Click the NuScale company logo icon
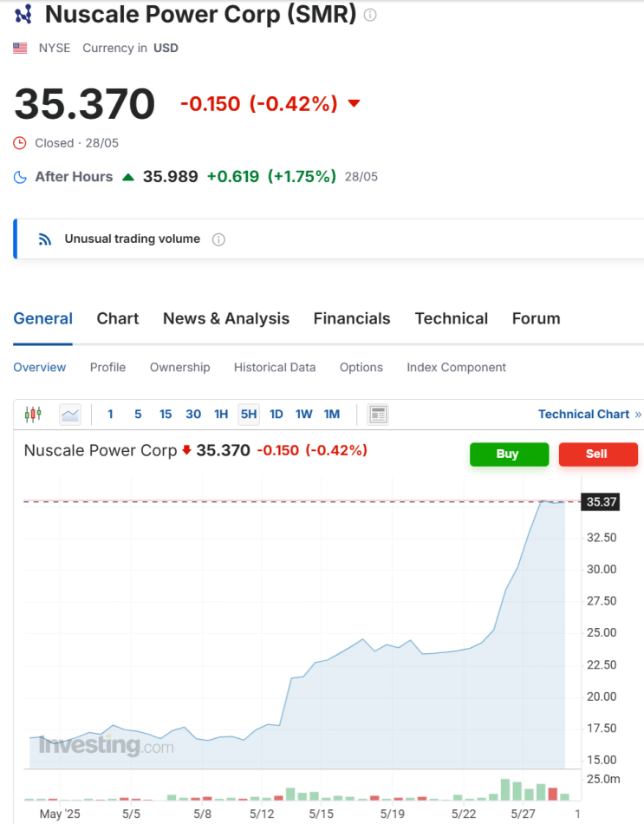 (x=23, y=14)
